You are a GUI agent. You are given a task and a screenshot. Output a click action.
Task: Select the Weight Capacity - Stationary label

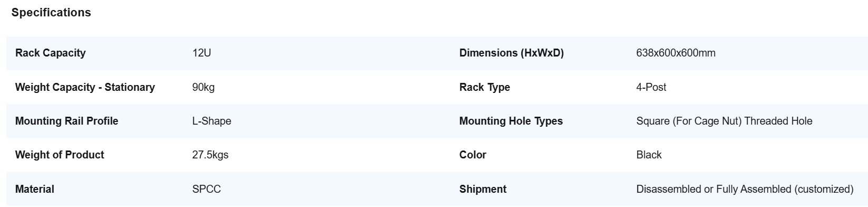pos(85,87)
